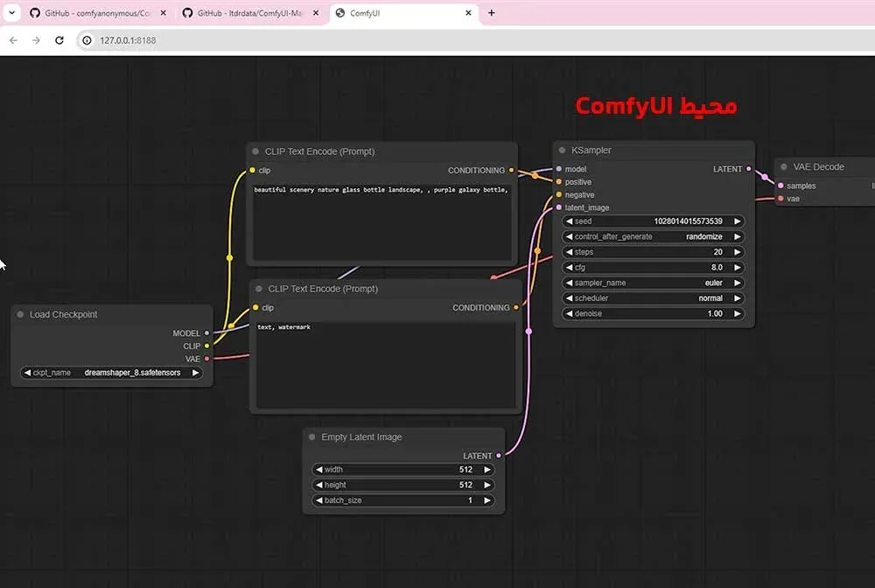
Task: Click the clip input socket of the positive prompt node
Action: click(252, 170)
